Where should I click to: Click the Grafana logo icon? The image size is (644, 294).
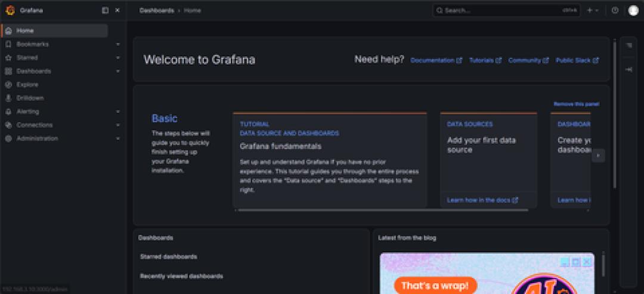10,10
